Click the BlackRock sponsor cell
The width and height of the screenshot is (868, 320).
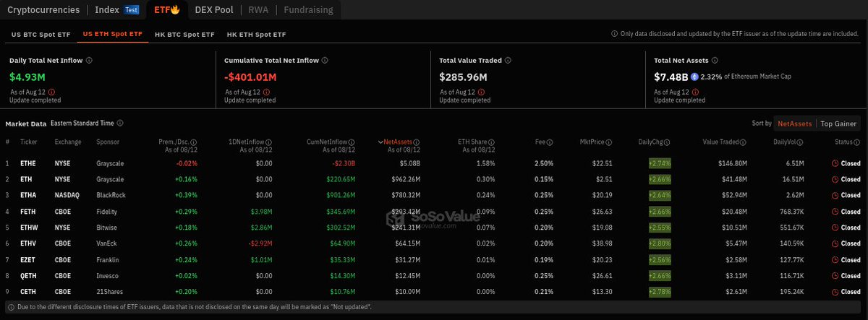(111, 195)
